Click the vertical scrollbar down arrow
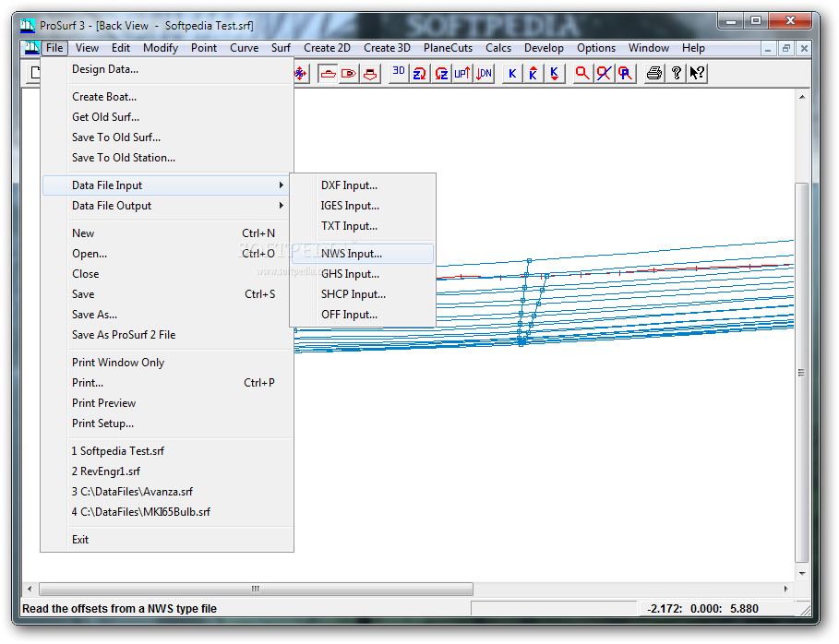 click(x=801, y=574)
